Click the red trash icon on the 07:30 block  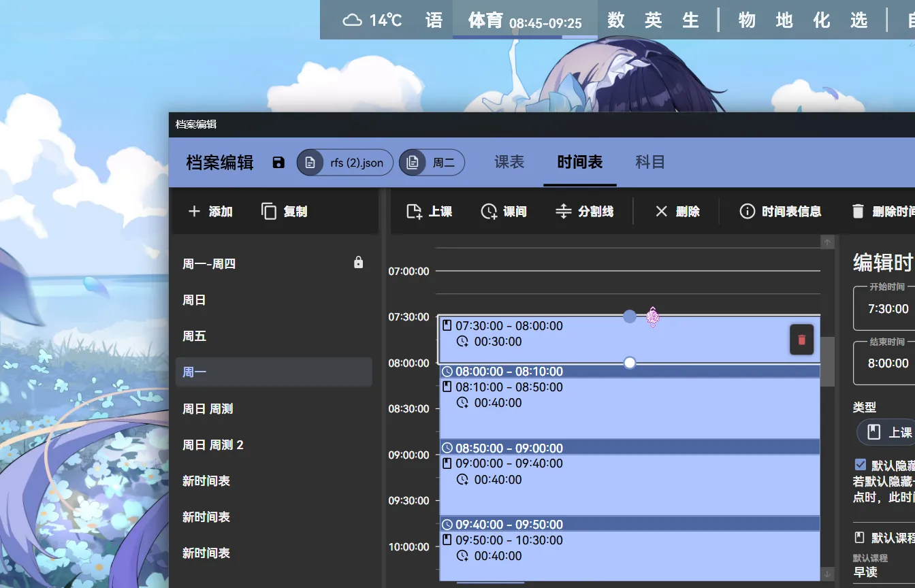pos(801,339)
